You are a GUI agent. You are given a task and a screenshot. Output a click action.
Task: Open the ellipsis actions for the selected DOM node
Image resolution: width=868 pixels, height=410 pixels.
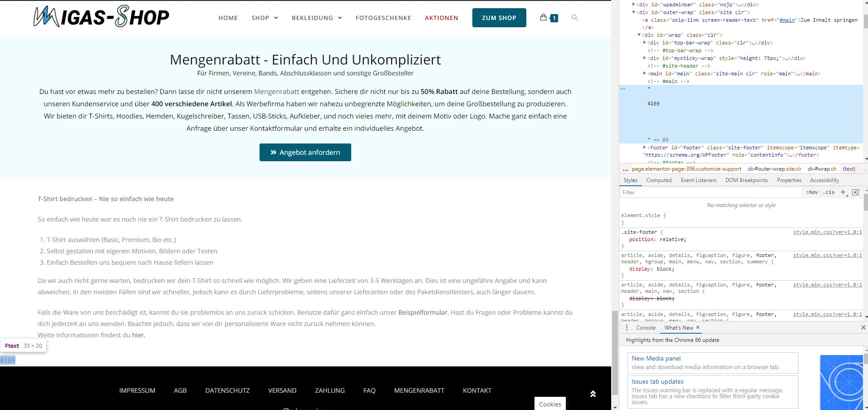(x=623, y=89)
